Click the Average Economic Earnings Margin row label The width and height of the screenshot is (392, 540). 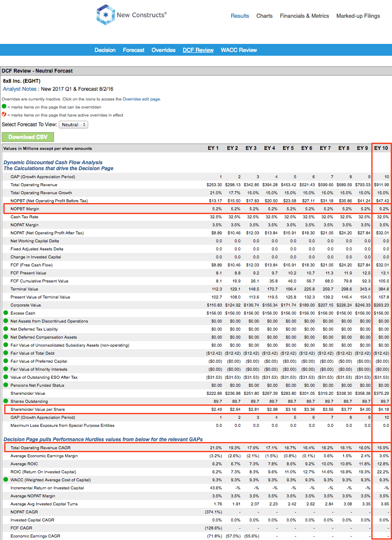tap(44, 456)
